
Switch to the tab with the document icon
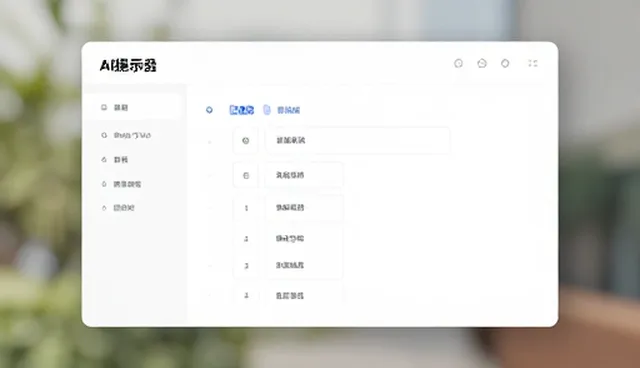282,110
